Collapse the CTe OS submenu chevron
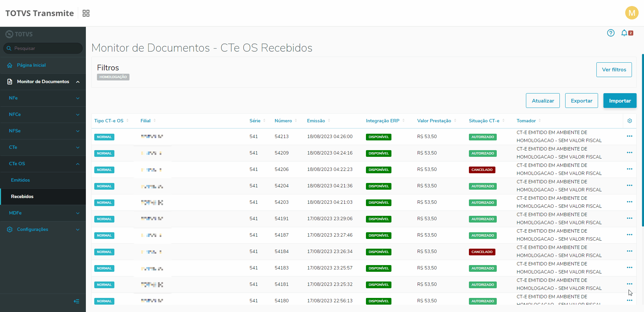This screenshot has width=644, height=312. pyautogui.click(x=78, y=164)
